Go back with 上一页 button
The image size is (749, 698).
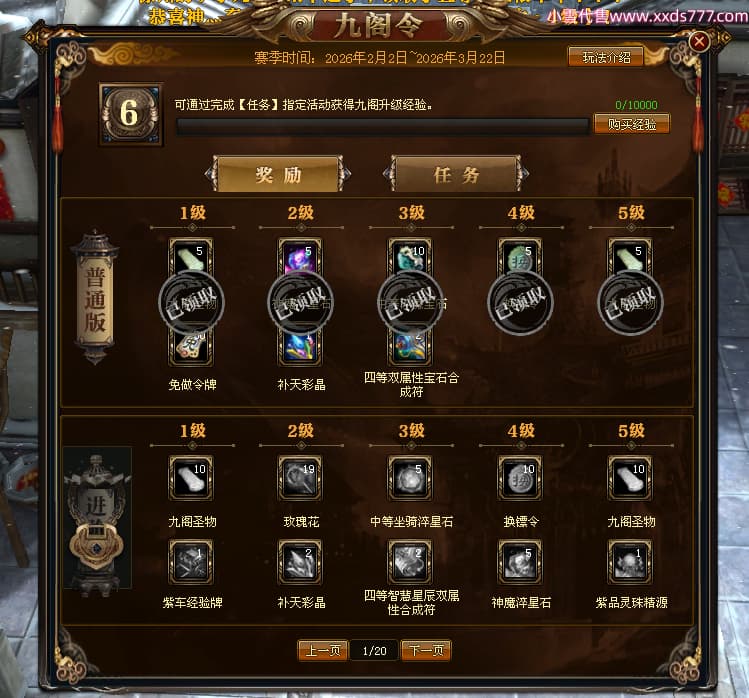323,650
